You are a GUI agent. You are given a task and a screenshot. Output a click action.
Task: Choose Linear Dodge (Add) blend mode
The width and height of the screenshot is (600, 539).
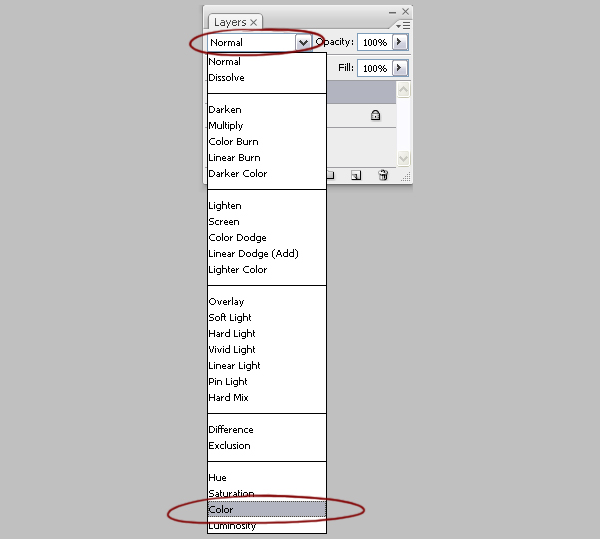[x=267, y=254]
